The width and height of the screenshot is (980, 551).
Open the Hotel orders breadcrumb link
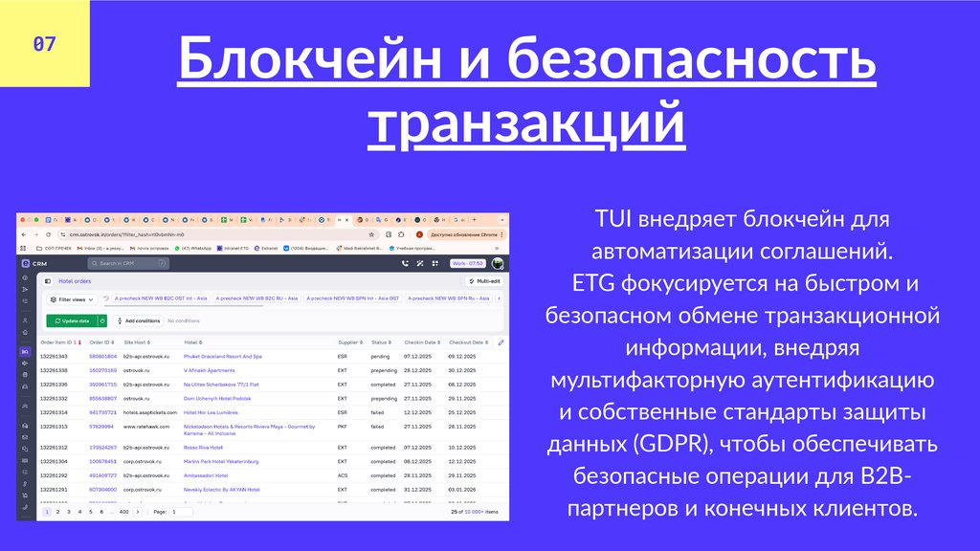(x=75, y=281)
